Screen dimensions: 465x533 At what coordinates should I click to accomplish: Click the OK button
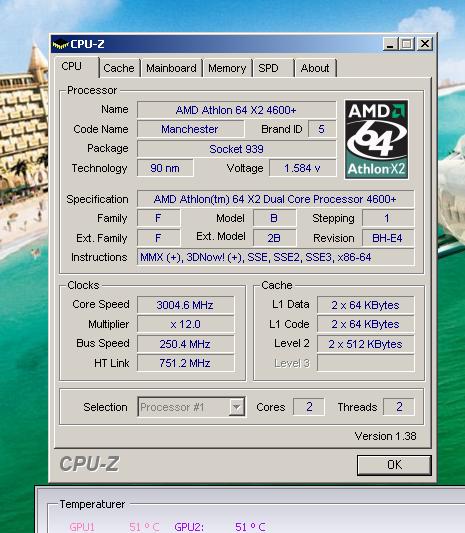click(x=394, y=465)
